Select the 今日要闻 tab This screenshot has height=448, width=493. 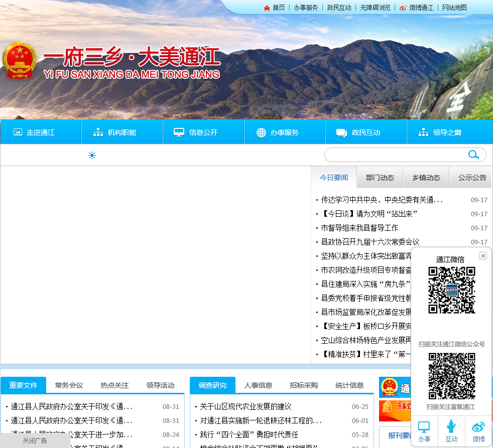pos(333,178)
